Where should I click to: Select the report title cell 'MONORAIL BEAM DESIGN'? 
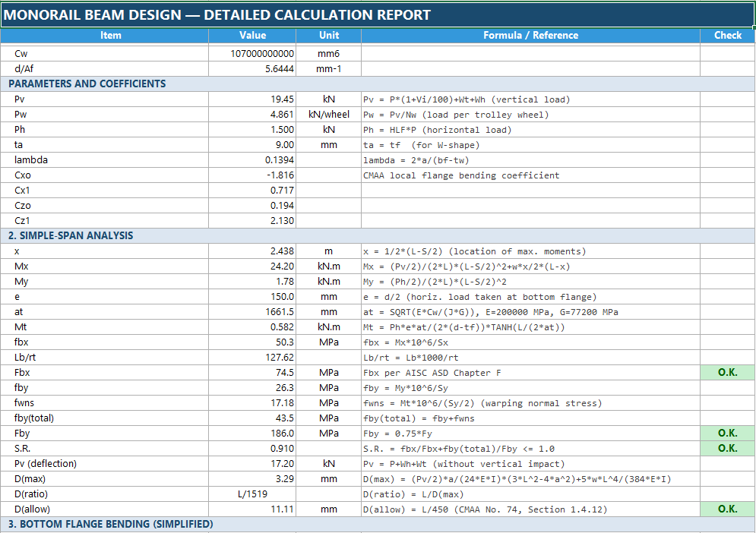pyautogui.click(x=377, y=15)
